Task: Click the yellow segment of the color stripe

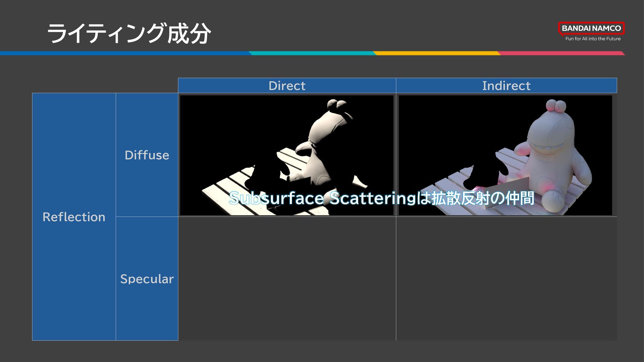Action: click(x=436, y=53)
